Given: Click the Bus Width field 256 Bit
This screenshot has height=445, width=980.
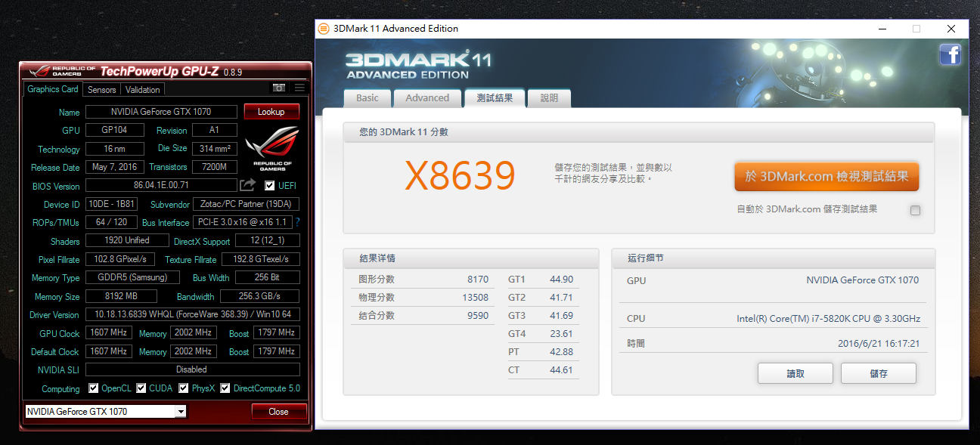Looking at the screenshot, I should pyautogui.click(x=268, y=277).
